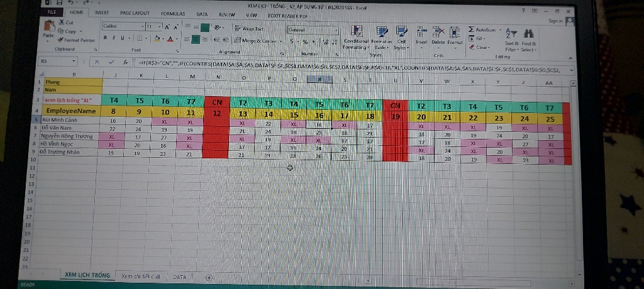This screenshot has height=289, width=644.
Task: Switch to the FORMULAS ribbon tab
Action: pyautogui.click(x=172, y=13)
